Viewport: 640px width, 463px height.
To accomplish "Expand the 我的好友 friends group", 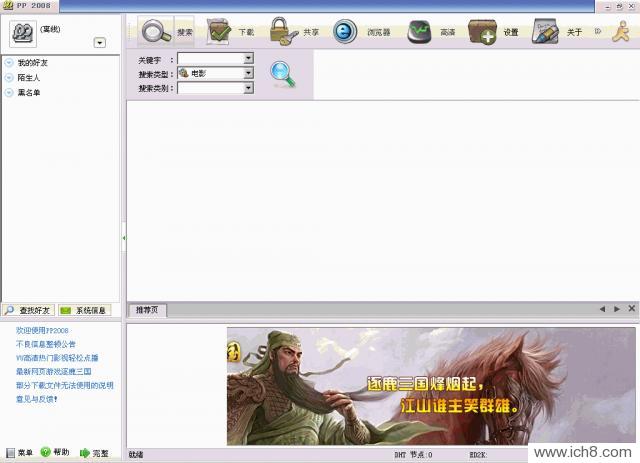I will pyautogui.click(x=9, y=63).
